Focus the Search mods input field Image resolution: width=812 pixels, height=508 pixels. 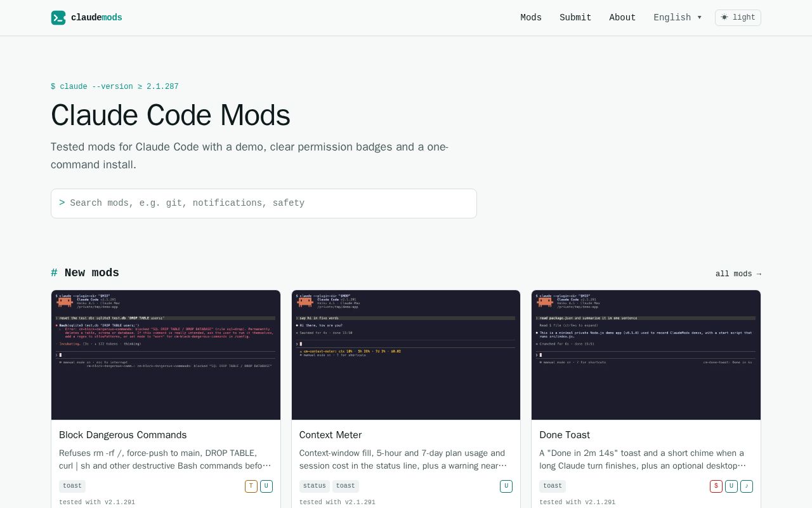(x=264, y=203)
